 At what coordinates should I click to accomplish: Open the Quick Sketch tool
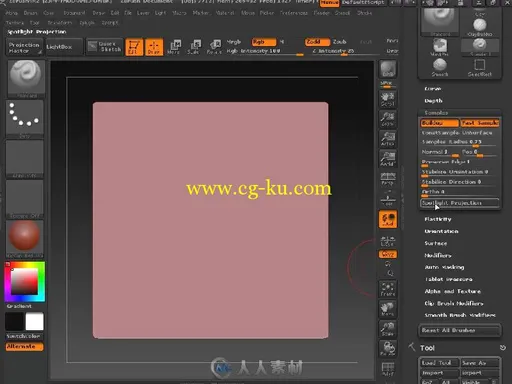pos(104,47)
